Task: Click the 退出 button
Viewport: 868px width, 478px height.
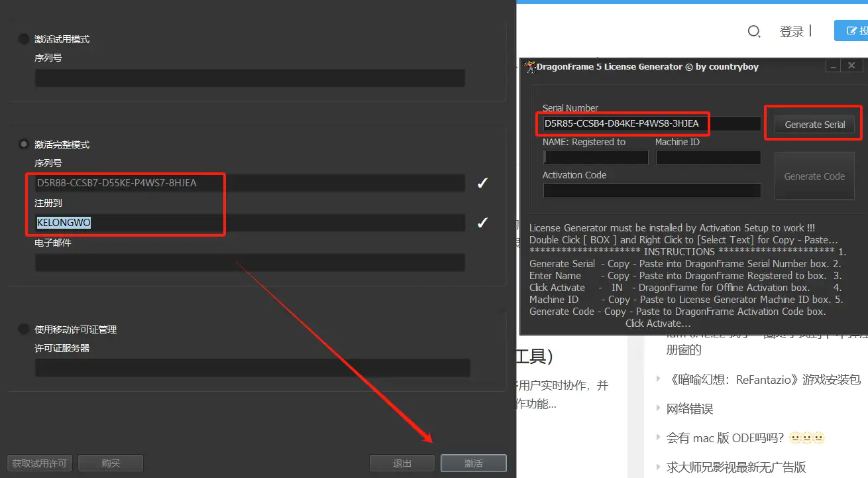Action: [x=402, y=463]
